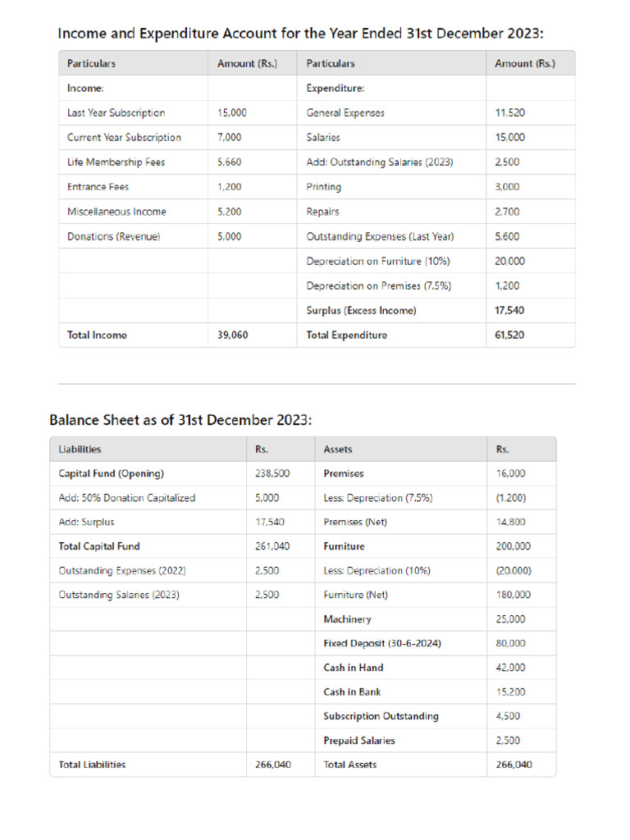630x840 pixels.
Task: Select the '61,520' total expenditure value
Action: (509, 335)
